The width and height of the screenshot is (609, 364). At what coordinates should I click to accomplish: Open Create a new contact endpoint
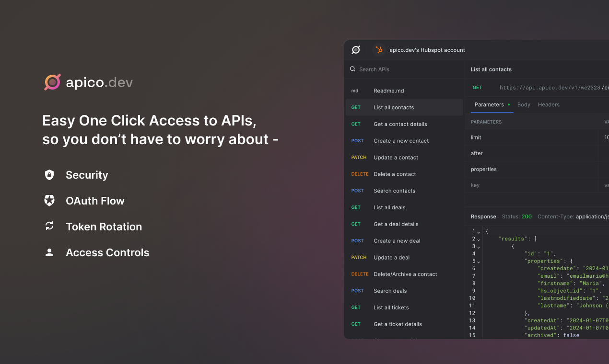click(x=404, y=141)
